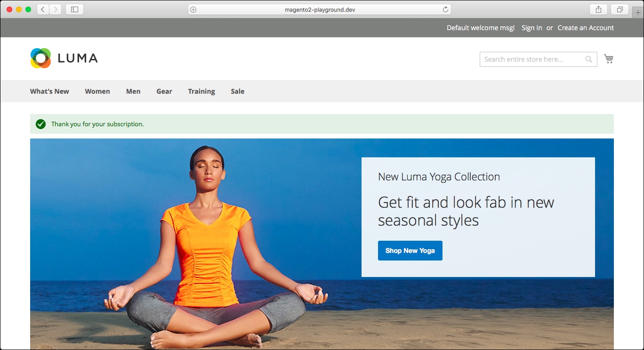Click 'Default welcome msg!' text
The height and width of the screenshot is (350, 644).
[481, 28]
